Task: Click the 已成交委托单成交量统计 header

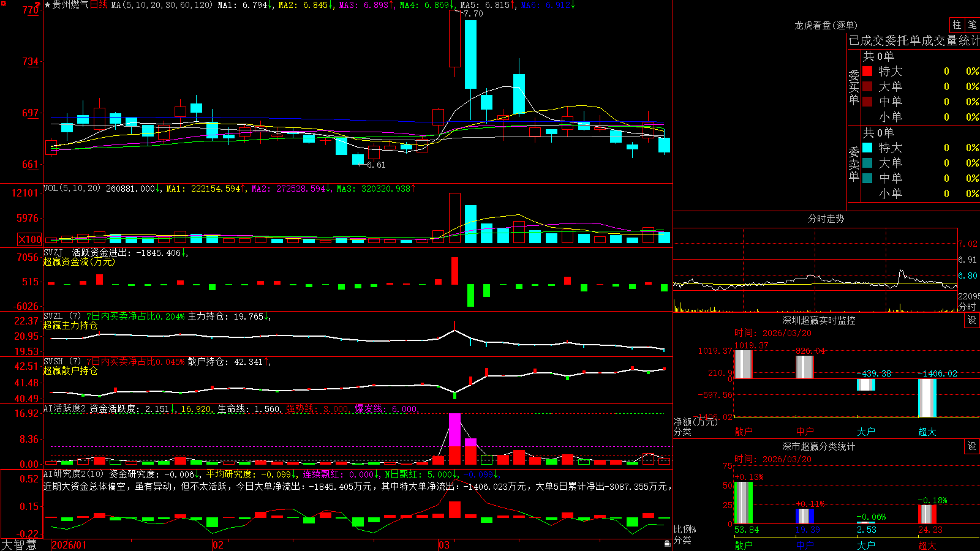Action: 914,40
